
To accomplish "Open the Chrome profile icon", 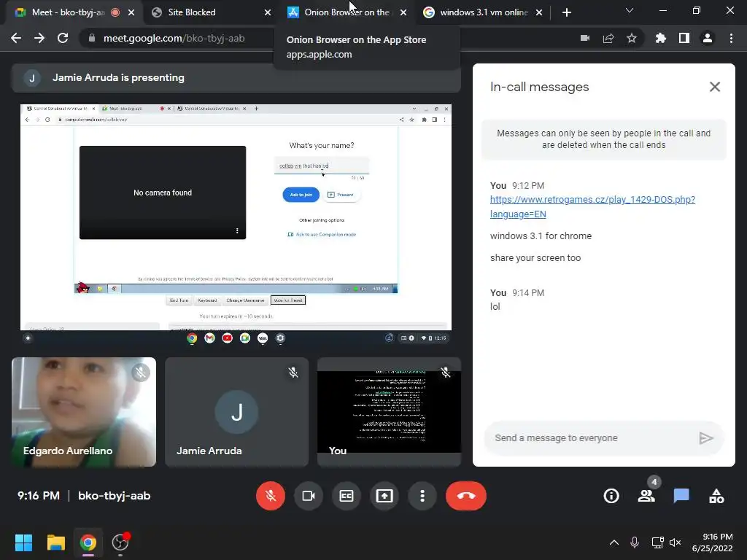I will [708, 38].
